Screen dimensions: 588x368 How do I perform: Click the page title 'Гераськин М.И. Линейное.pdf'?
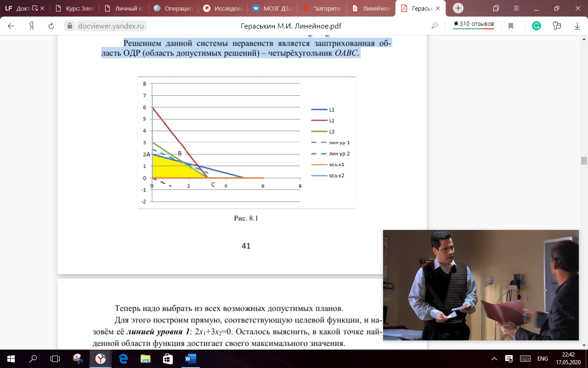[x=291, y=26]
